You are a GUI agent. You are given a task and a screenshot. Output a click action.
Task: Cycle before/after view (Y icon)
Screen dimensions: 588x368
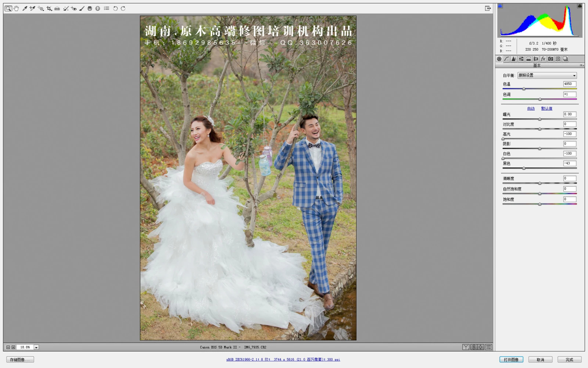(x=466, y=347)
